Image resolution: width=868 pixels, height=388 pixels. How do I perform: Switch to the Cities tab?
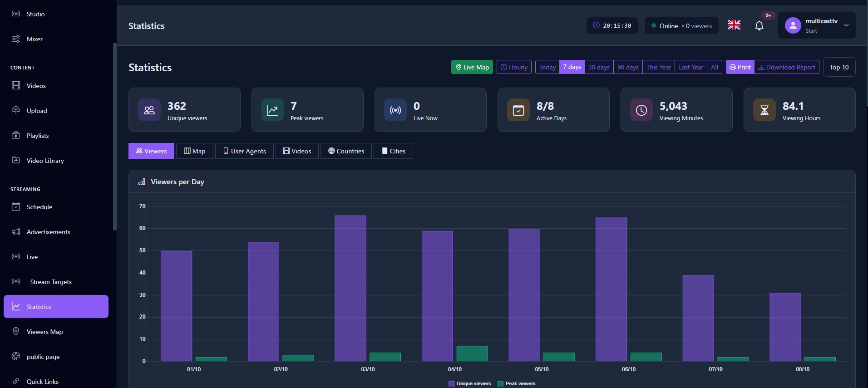[393, 151]
